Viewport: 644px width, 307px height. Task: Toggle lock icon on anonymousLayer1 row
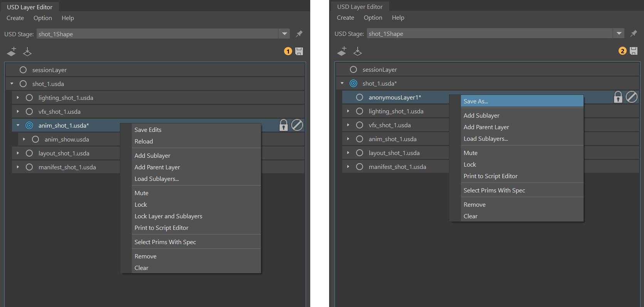[618, 97]
